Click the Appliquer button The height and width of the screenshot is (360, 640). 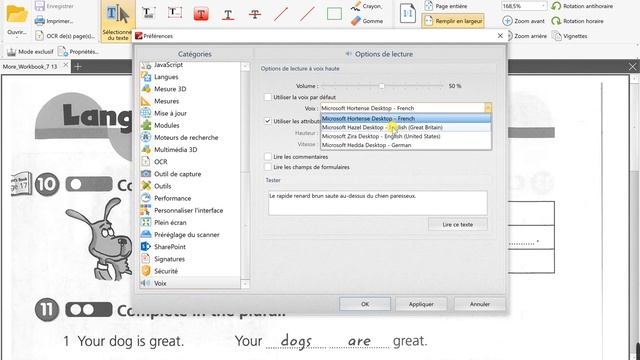pyautogui.click(x=421, y=304)
